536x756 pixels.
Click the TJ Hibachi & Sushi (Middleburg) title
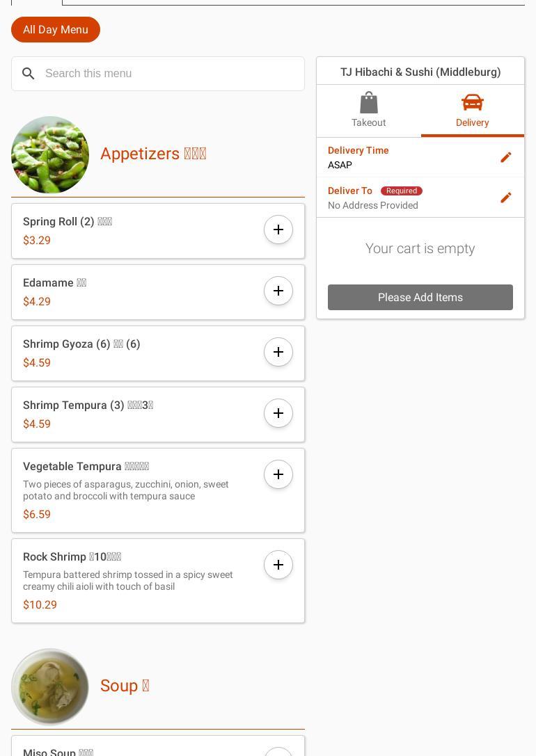(420, 72)
